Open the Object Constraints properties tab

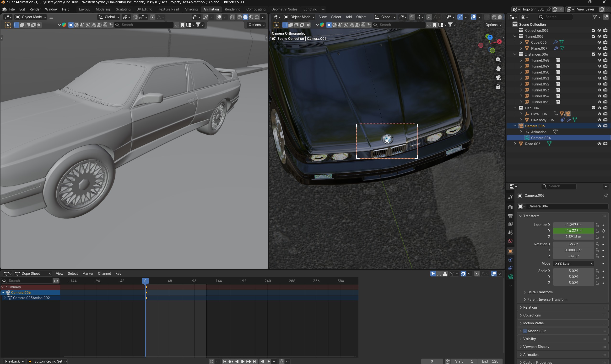tap(510, 268)
